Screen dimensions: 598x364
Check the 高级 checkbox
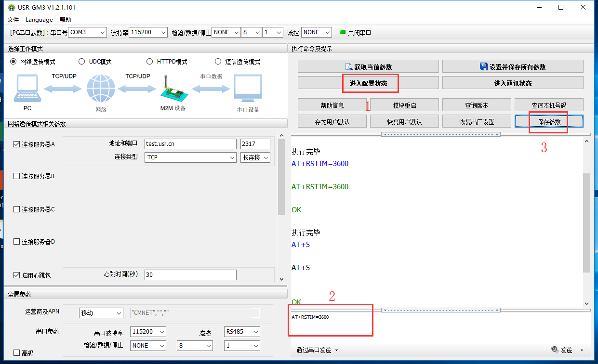(x=17, y=353)
